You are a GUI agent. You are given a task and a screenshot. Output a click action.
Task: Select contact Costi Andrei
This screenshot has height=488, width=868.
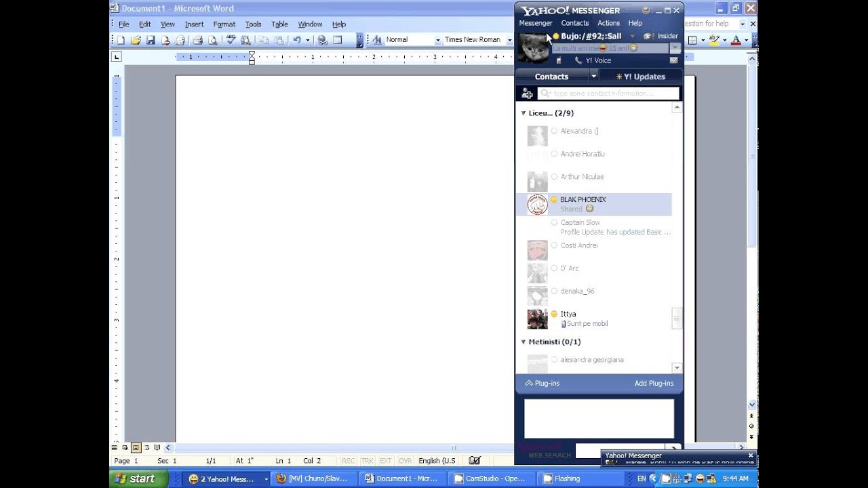[594, 250]
